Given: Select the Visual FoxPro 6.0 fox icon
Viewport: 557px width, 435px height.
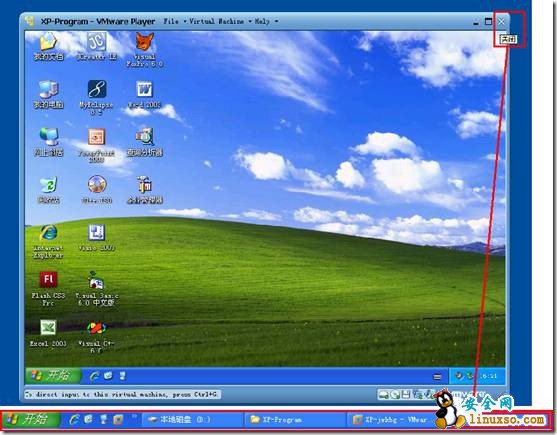Looking at the screenshot, I should pos(145,42).
